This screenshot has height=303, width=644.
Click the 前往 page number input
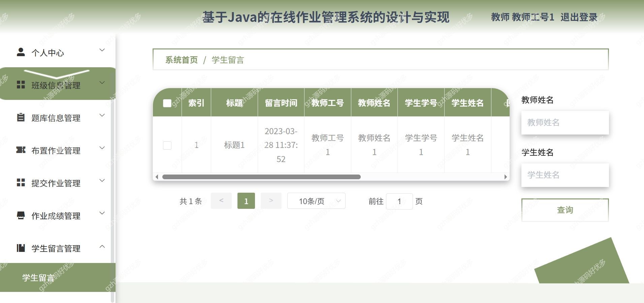coord(399,201)
